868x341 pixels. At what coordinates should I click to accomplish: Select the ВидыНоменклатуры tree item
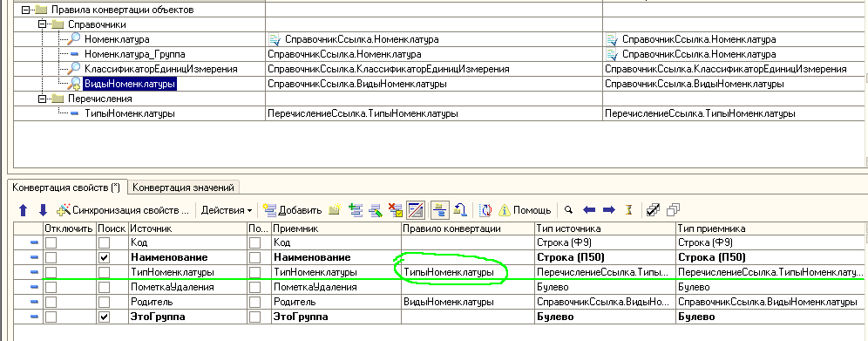click(130, 84)
